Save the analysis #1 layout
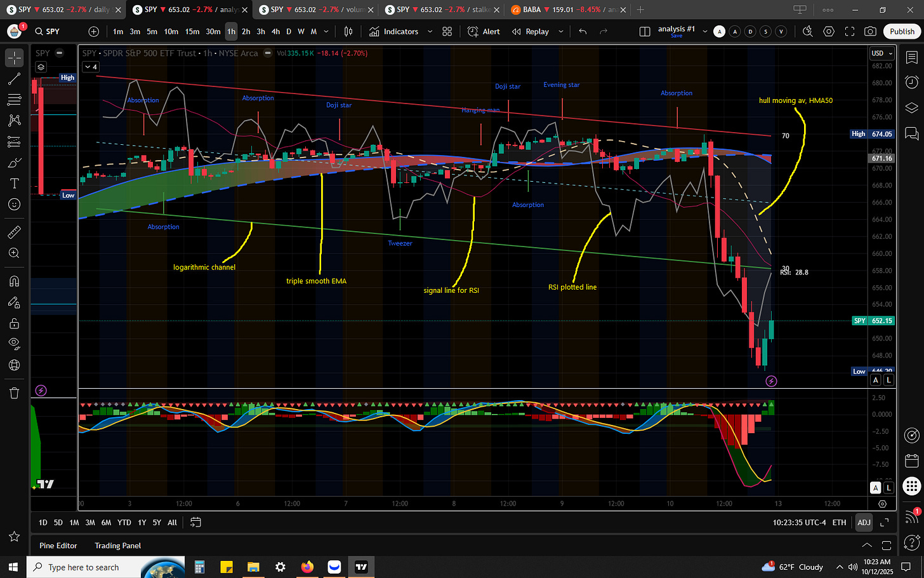 pos(676,36)
